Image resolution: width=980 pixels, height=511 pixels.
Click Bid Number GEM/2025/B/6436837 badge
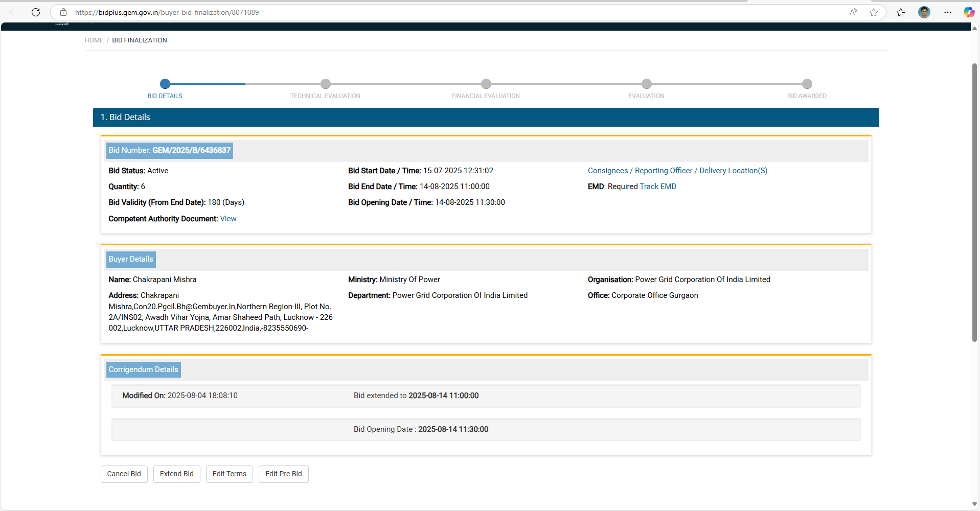point(170,150)
